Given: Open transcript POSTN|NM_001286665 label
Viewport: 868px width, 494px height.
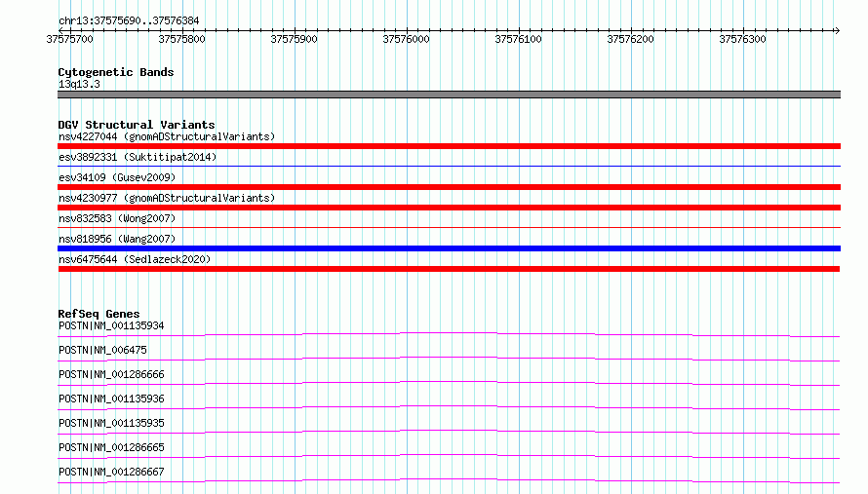Looking at the screenshot, I should 111,447.
